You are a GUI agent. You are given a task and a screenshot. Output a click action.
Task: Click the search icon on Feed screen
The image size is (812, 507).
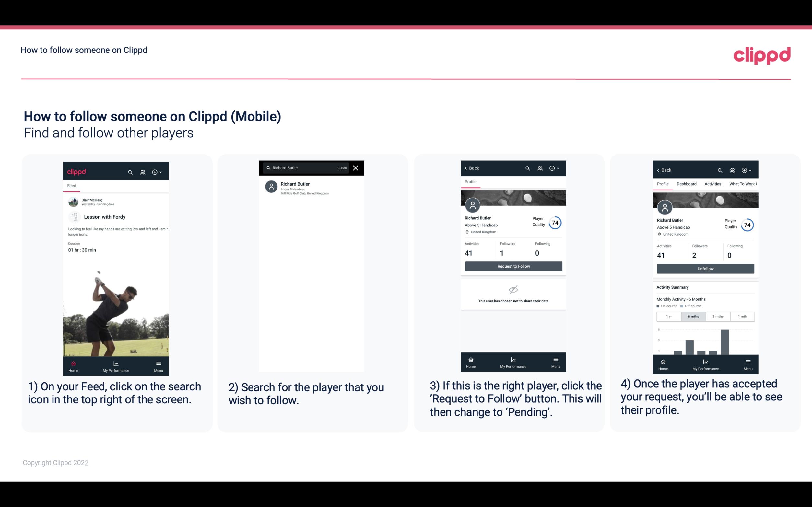130,171
